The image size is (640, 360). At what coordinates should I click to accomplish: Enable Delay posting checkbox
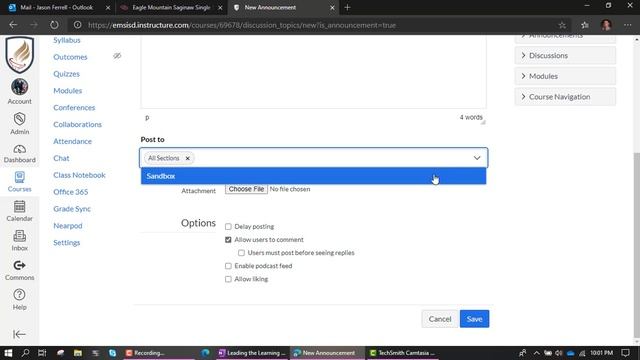click(x=228, y=227)
